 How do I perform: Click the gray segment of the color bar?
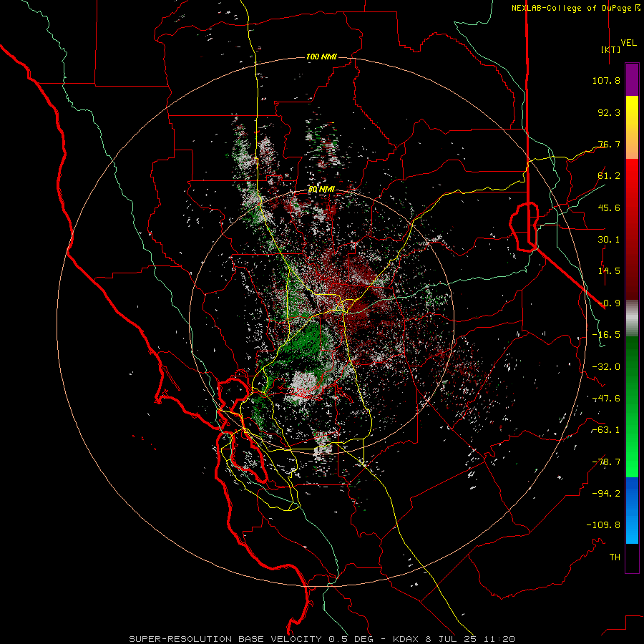click(632, 318)
